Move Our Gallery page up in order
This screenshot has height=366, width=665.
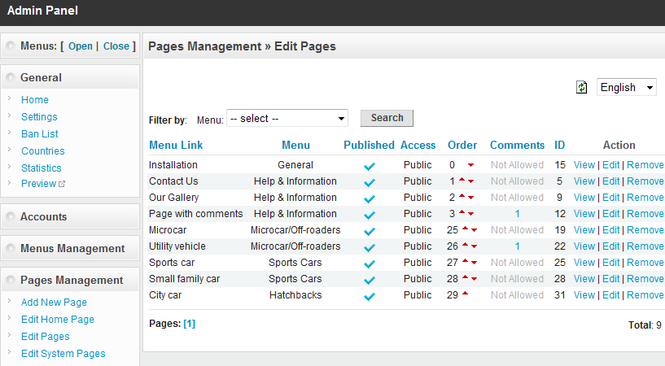(x=462, y=196)
